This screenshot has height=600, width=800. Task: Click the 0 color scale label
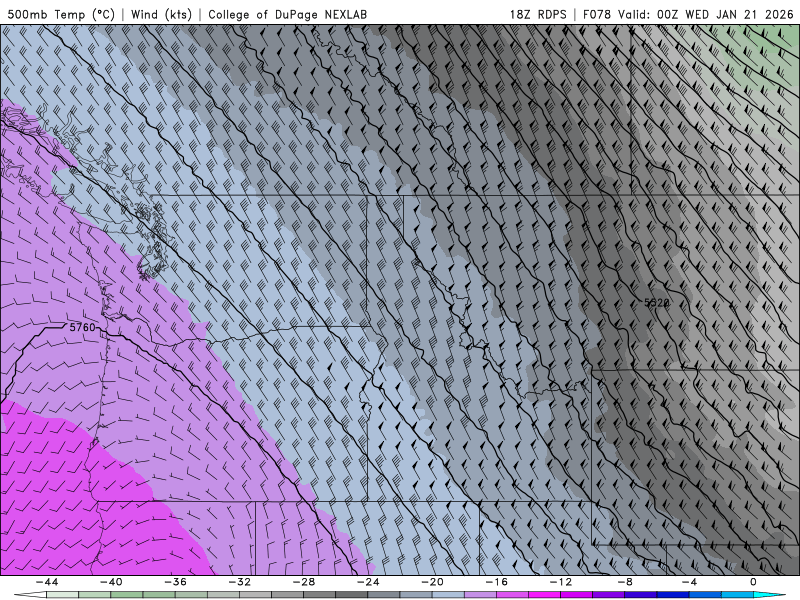754,582
